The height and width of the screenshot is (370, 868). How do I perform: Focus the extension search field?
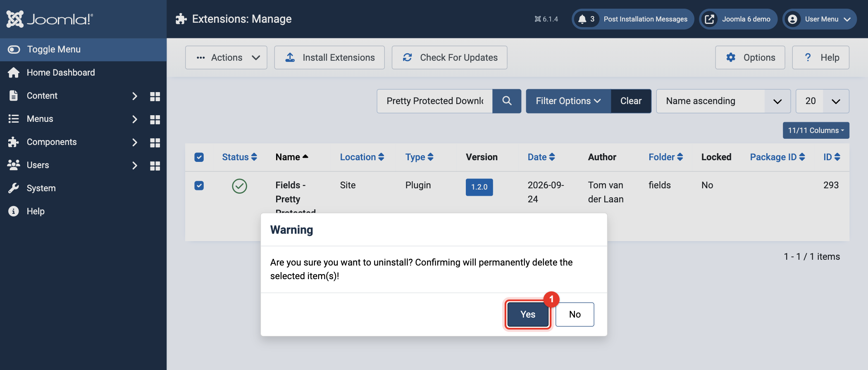pyautogui.click(x=435, y=101)
